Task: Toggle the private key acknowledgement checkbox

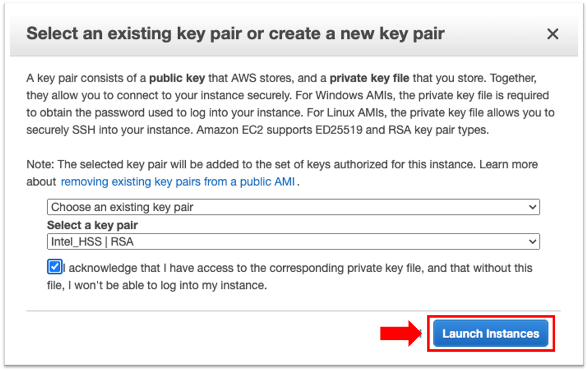Action: [x=54, y=267]
